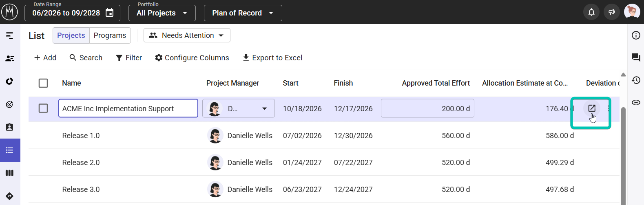Image resolution: width=644 pixels, height=205 pixels.
Task: Open the board columns sidebar icon
Action: [x=10, y=173]
